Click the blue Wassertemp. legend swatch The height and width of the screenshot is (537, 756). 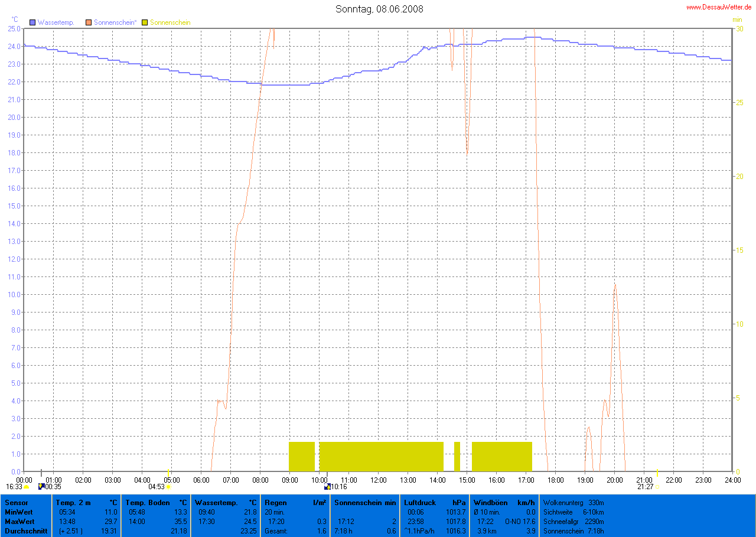point(32,22)
